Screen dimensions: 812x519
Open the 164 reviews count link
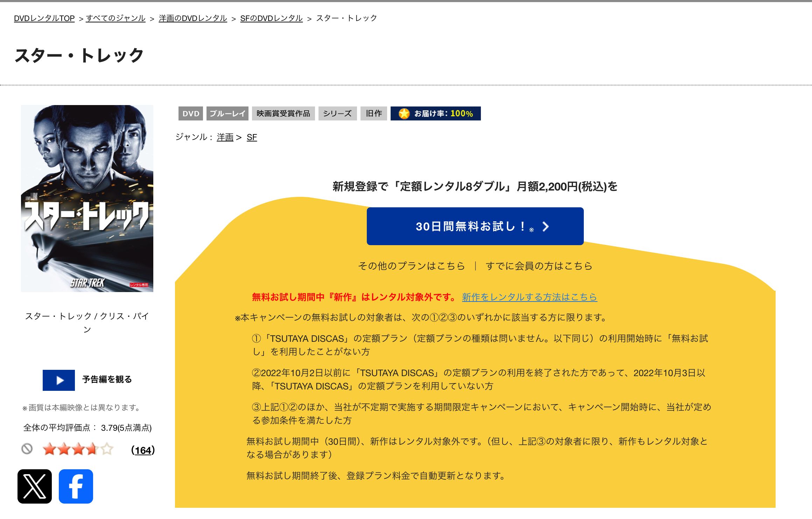[143, 450]
